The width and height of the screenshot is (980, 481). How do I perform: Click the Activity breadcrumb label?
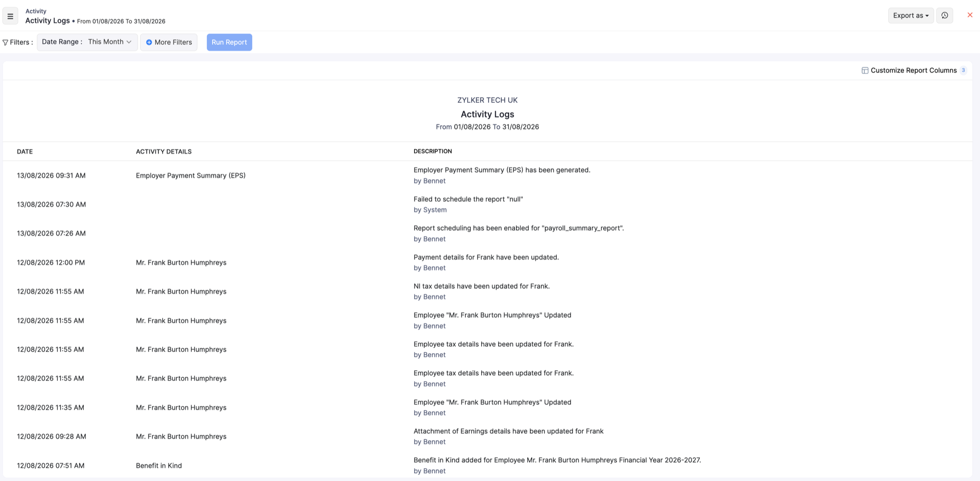click(x=36, y=11)
